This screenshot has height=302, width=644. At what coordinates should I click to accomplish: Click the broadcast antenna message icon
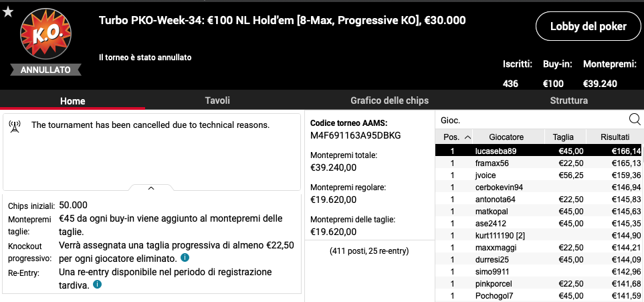(14, 127)
